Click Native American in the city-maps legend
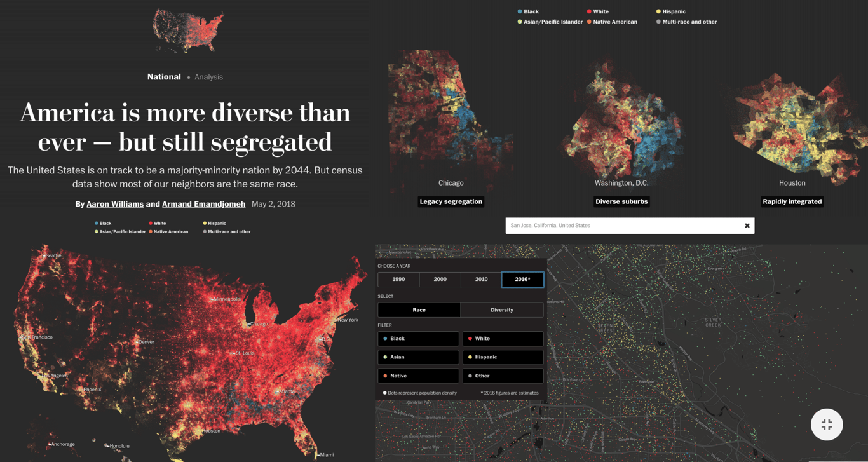The width and height of the screenshot is (868, 462). pyautogui.click(x=612, y=22)
